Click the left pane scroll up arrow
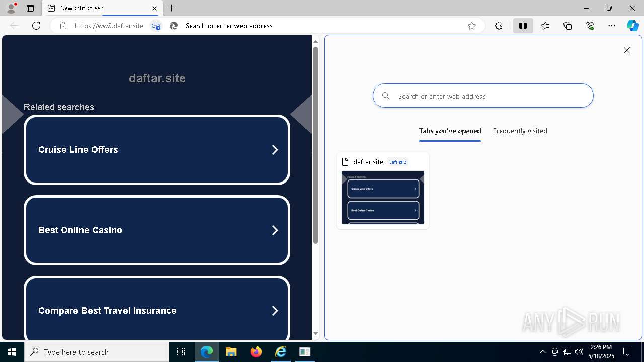This screenshot has height=362, width=644. point(315,41)
